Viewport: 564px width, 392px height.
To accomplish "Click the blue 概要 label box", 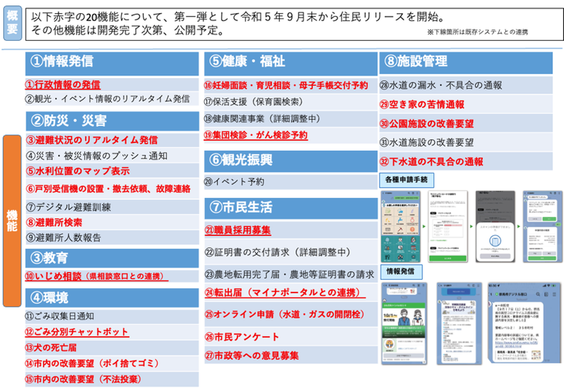I will point(13,24).
